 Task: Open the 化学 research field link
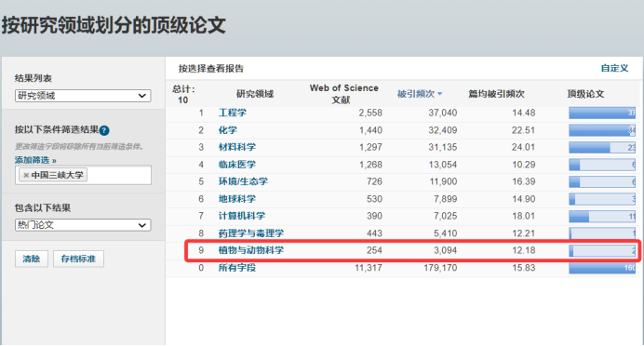tap(227, 130)
